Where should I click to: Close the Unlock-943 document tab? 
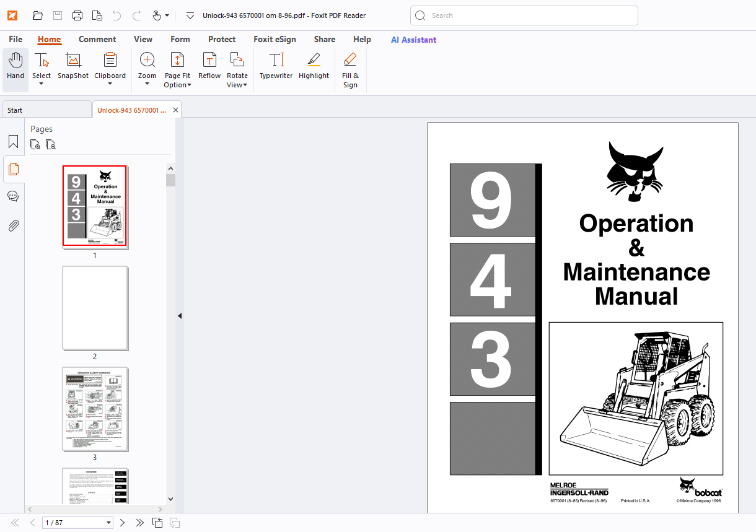(176, 110)
